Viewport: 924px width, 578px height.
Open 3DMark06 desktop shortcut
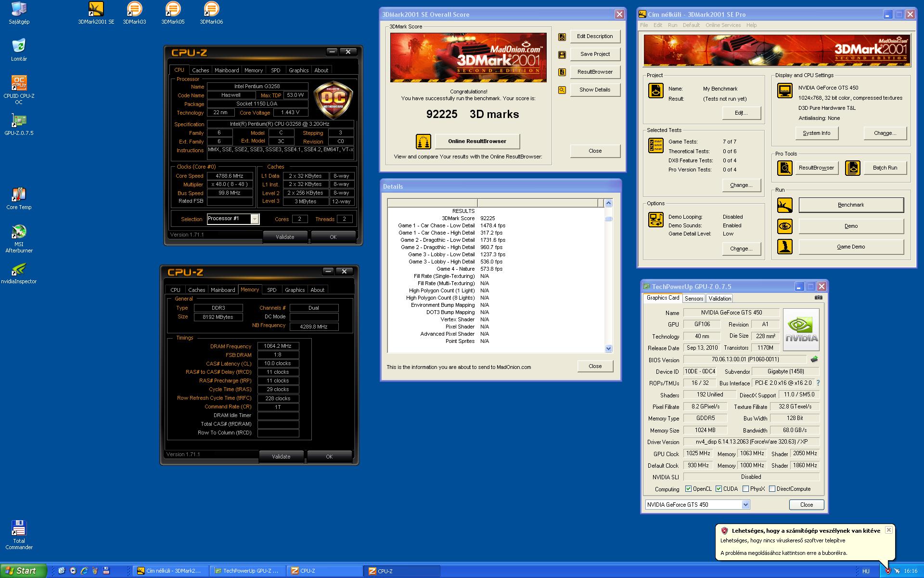click(211, 9)
